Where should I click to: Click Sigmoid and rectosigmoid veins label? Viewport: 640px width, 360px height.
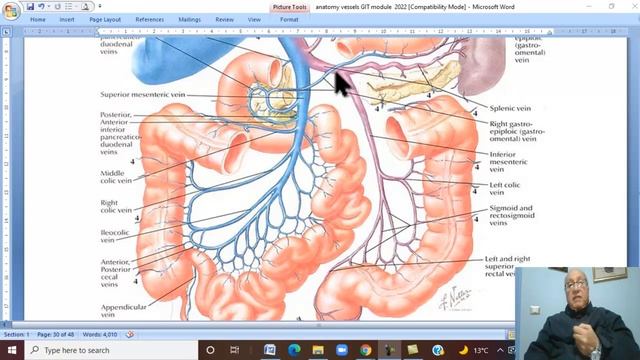click(512, 216)
